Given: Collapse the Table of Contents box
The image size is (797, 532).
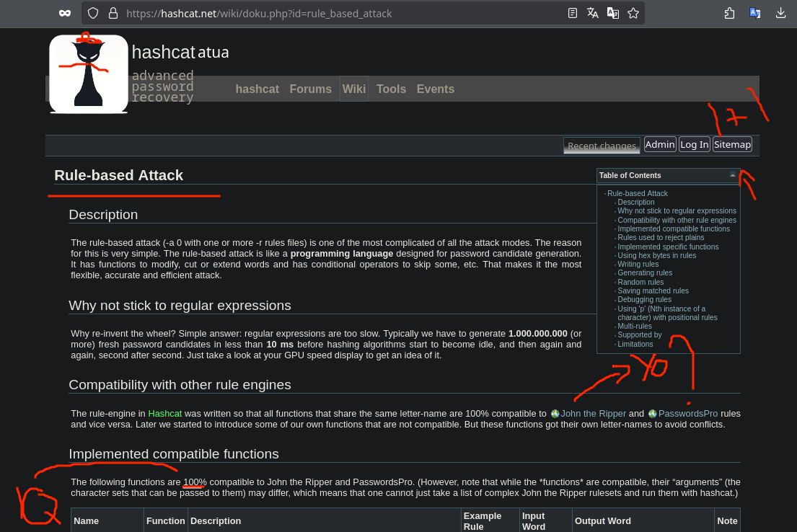Looking at the screenshot, I should (733, 175).
